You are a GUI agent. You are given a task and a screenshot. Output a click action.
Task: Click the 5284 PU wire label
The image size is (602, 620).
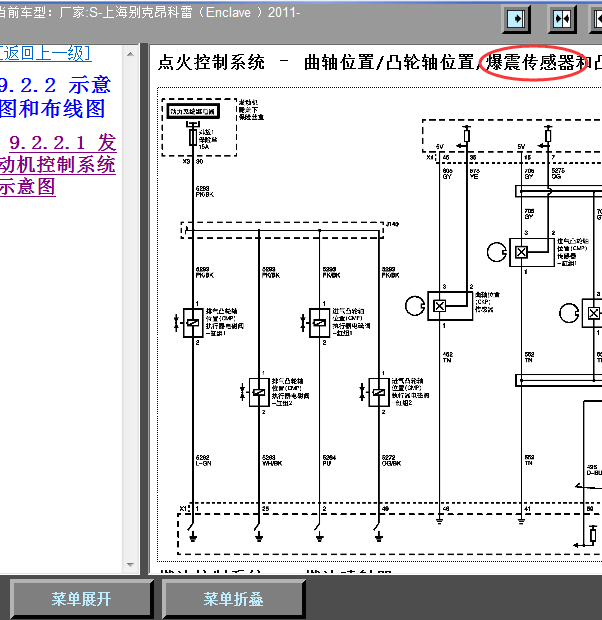click(329, 460)
